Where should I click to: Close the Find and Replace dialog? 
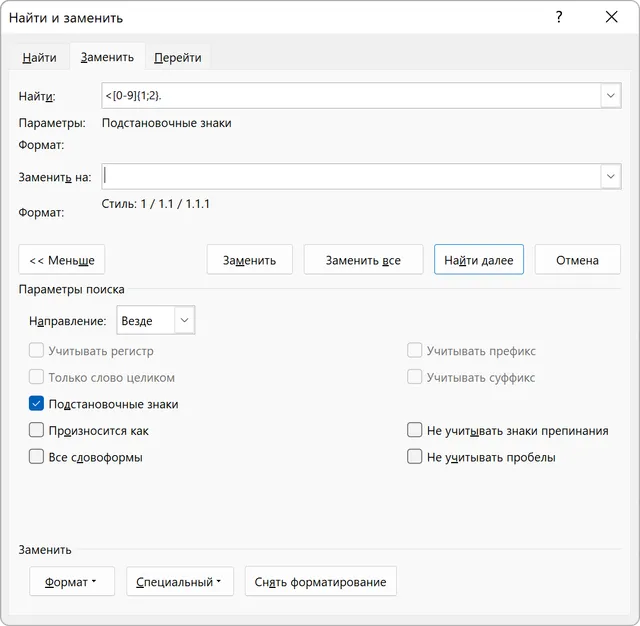pos(611,17)
